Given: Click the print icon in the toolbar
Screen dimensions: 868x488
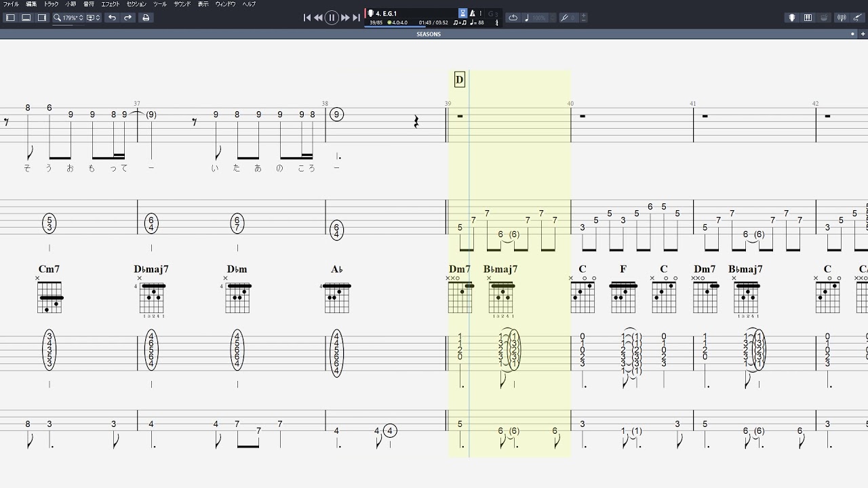Looking at the screenshot, I should pyautogui.click(x=145, y=18).
